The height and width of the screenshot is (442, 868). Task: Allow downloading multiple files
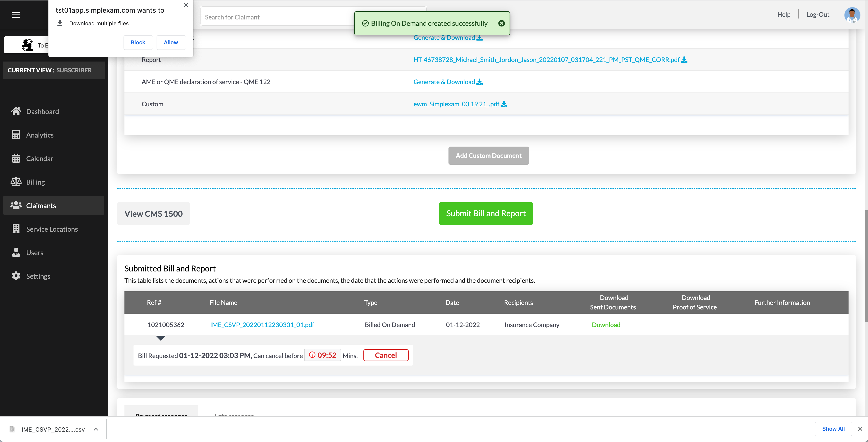[x=171, y=43]
